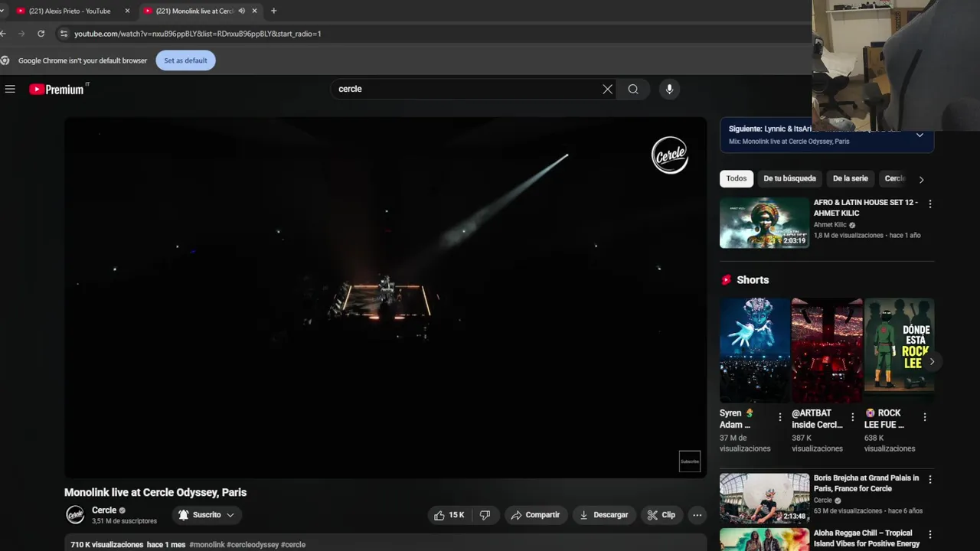Start voice search with the microphone
Viewport: 980px width, 551px height.
[669, 89]
